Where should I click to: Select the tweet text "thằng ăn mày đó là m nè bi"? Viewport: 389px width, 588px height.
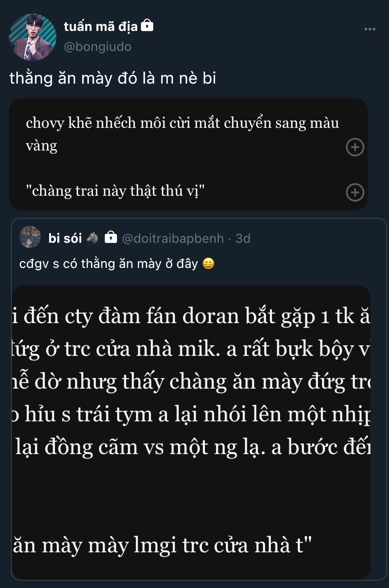(113, 78)
